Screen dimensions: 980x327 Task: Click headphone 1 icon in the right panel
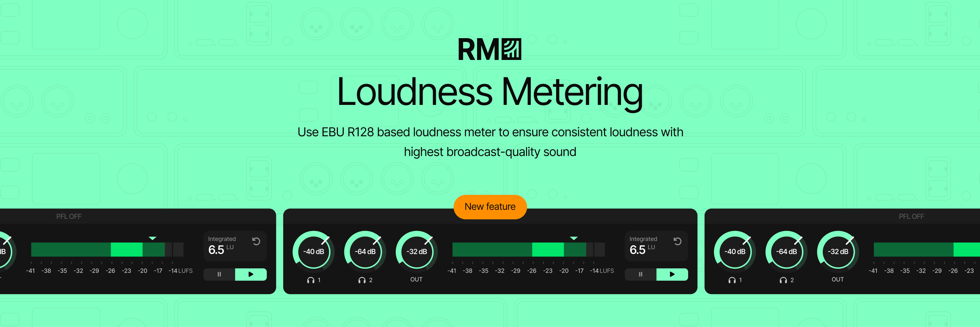click(x=732, y=280)
